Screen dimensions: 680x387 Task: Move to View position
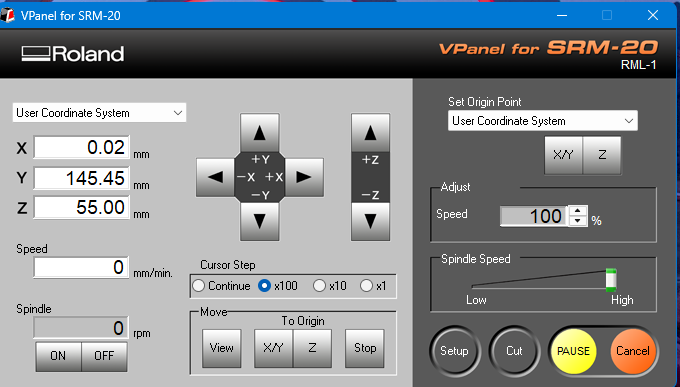pos(222,348)
